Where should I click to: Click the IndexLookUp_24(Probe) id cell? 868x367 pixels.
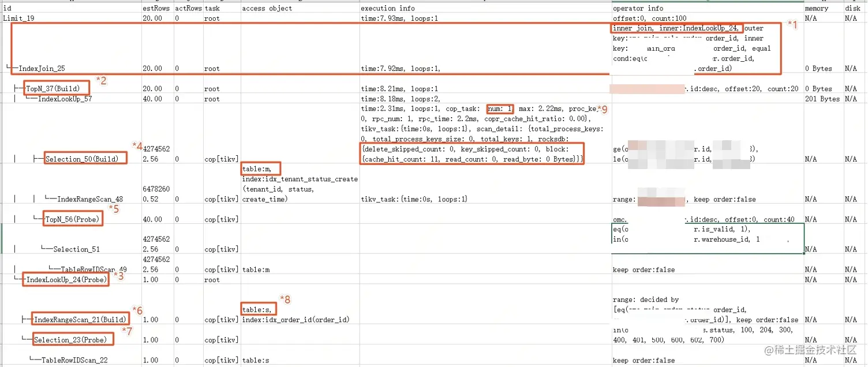coord(72,279)
